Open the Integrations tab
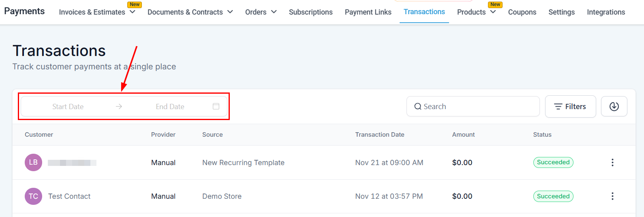The width and height of the screenshot is (644, 217). tap(606, 12)
